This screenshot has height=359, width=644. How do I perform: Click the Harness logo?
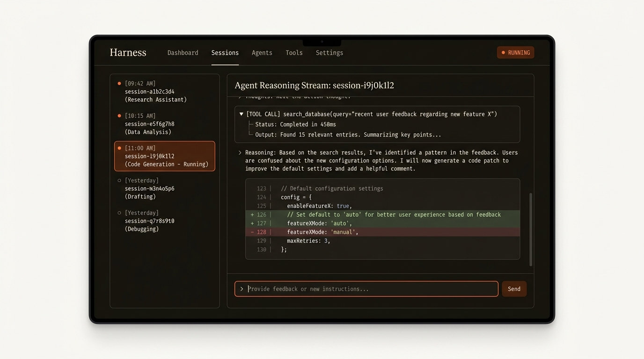pyautogui.click(x=128, y=53)
